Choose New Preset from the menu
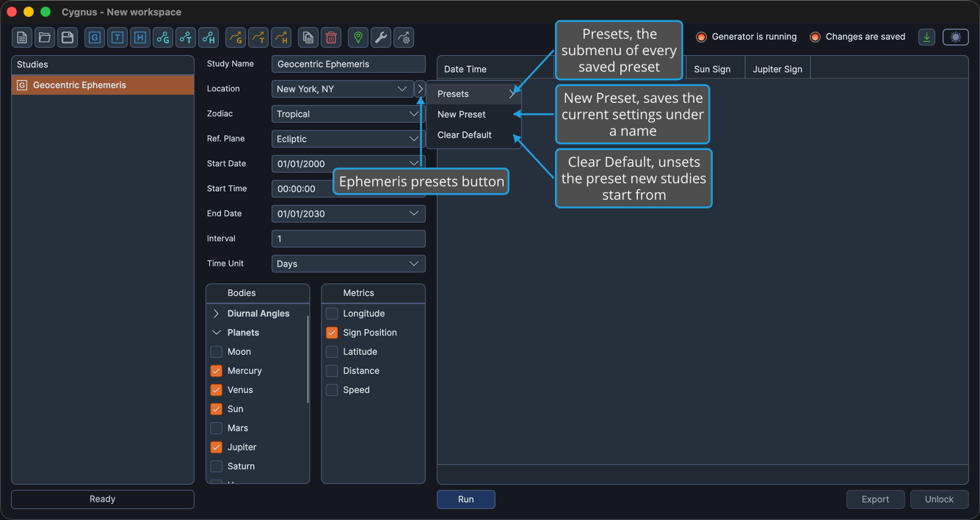 tap(473, 115)
